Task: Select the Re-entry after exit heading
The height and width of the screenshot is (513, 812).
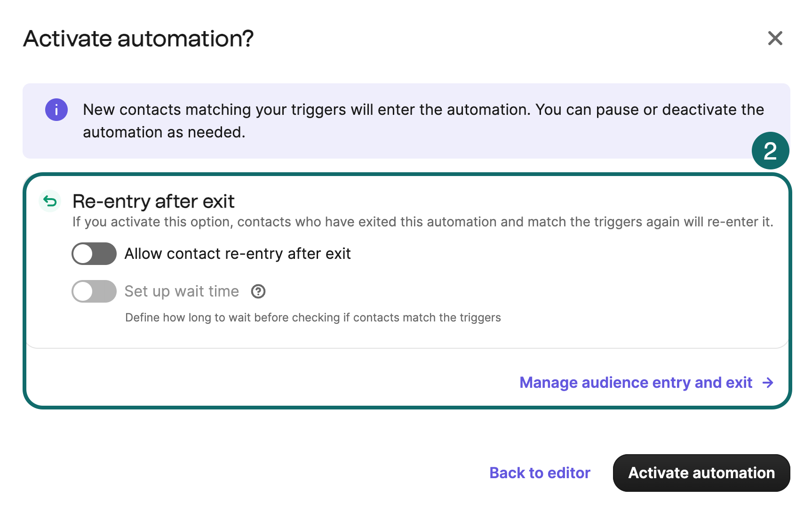Action: pyautogui.click(x=153, y=201)
